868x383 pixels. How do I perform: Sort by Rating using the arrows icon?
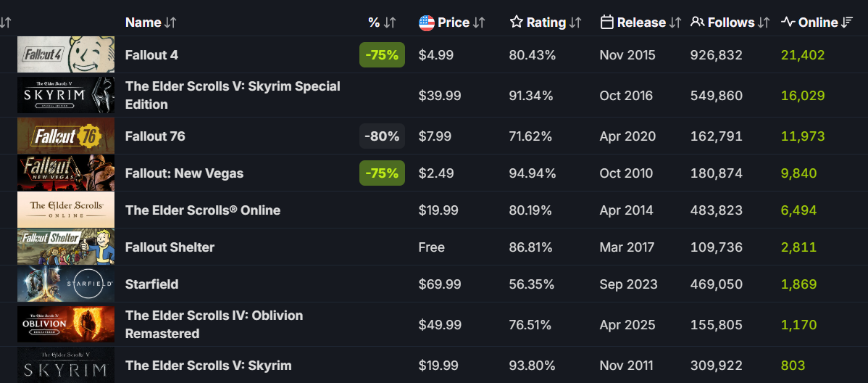point(575,22)
